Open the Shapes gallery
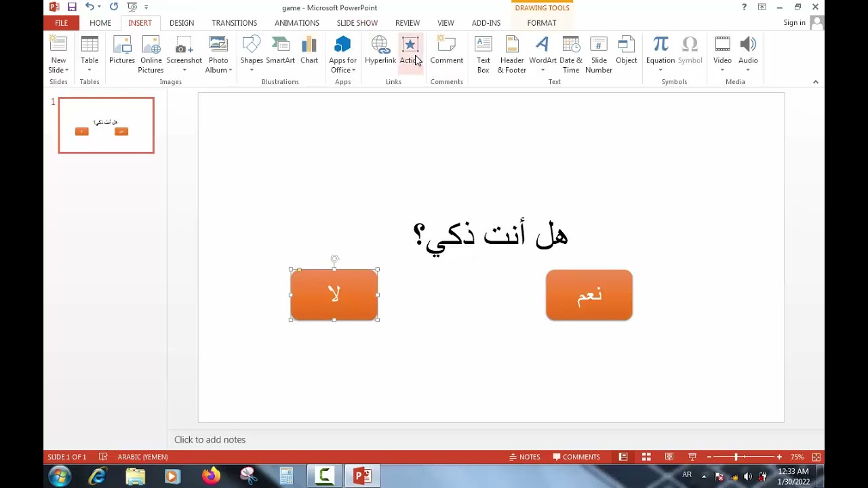This screenshot has height=488, width=868. [x=252, y=55]
